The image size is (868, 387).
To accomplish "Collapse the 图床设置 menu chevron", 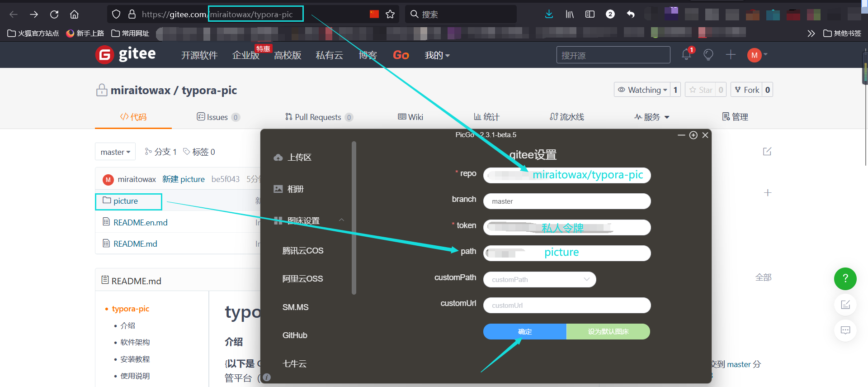I will click(341, 220).
